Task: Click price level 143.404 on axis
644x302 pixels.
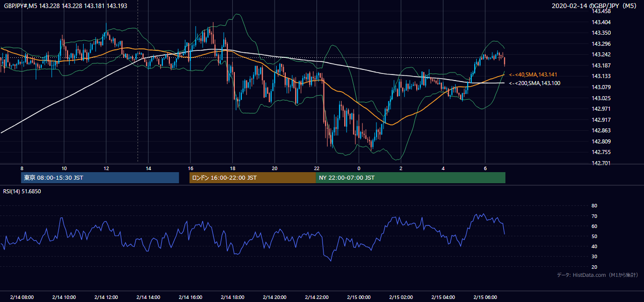Action: pos(601,22)
